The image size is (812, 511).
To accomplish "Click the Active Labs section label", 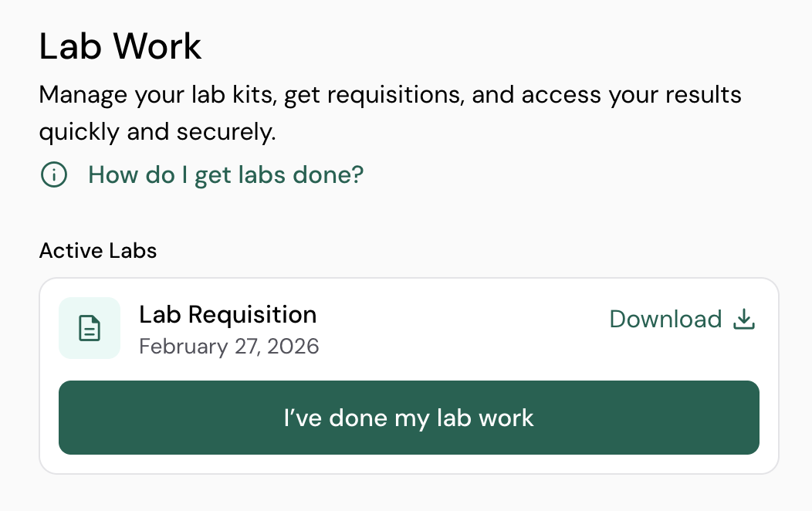I will coord(98,251).
